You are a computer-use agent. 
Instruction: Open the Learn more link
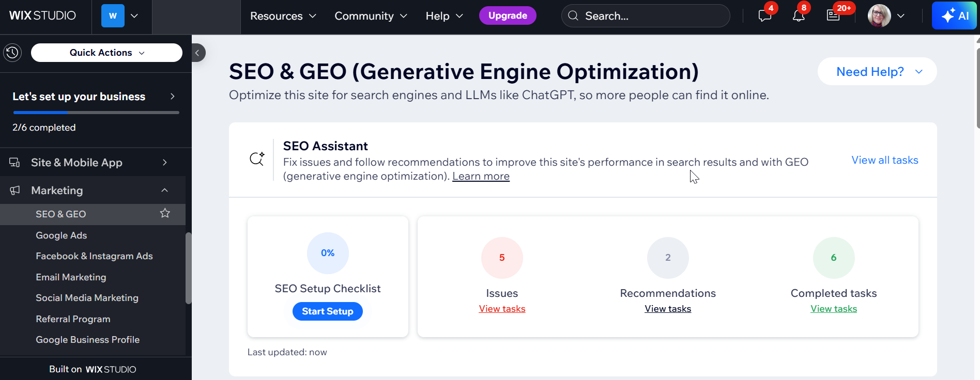pos(480,176)
